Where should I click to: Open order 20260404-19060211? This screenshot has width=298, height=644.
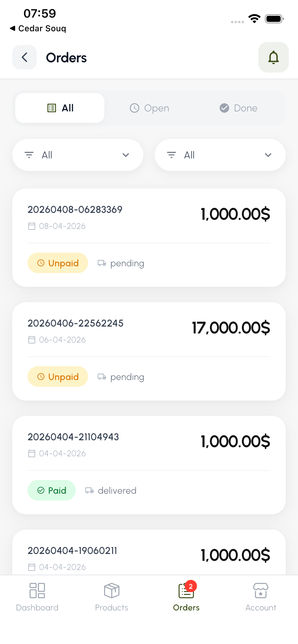(x=72, y=551)
